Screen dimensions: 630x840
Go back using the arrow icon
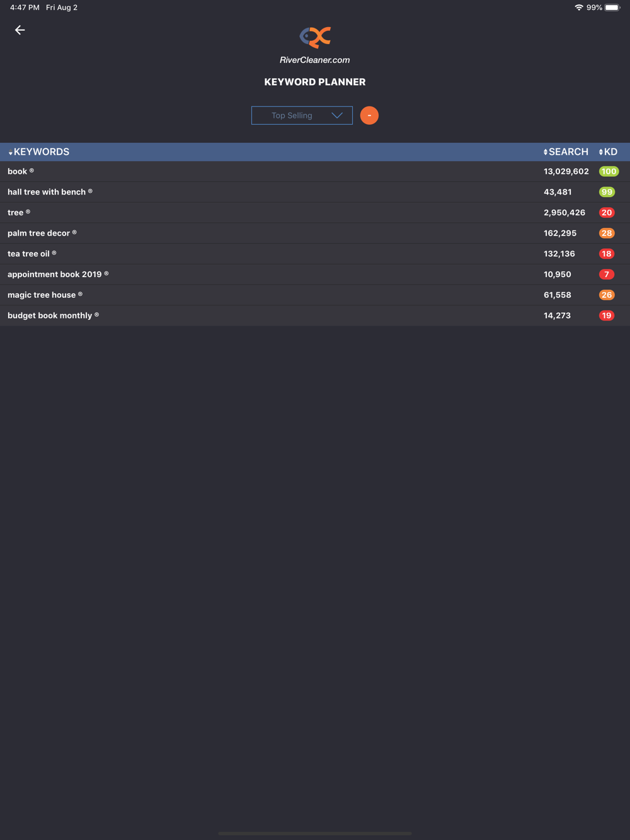point(20,30)
